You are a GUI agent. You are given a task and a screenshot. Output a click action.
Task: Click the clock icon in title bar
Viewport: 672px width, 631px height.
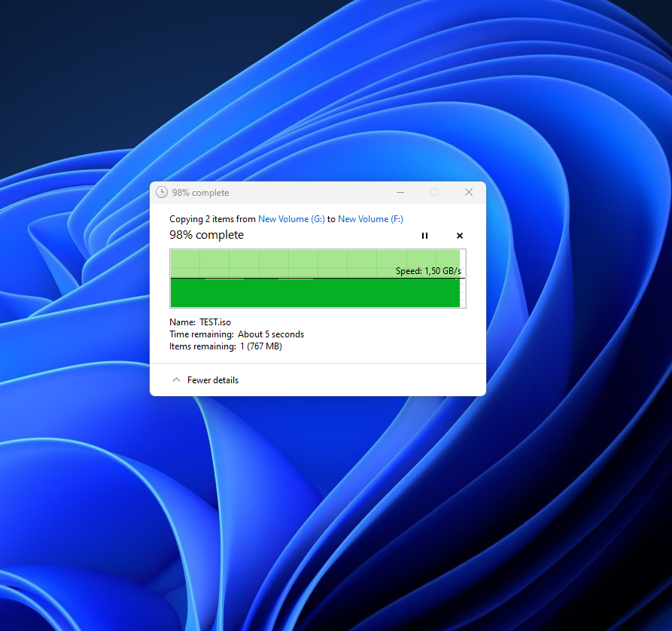coord(162,192)
